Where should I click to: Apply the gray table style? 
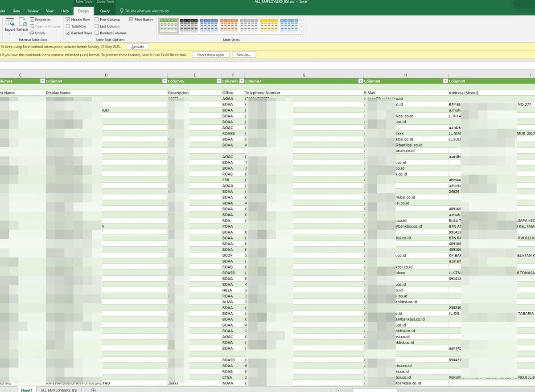point(249,24)
